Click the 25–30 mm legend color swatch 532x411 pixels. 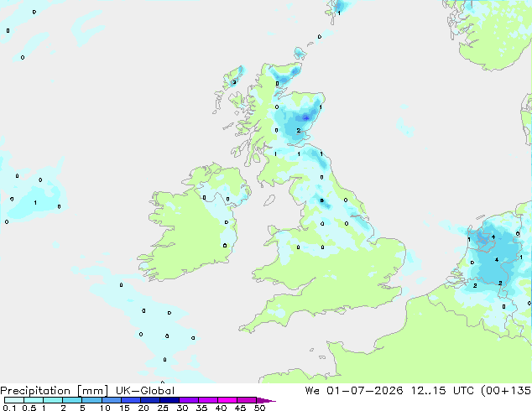(x=169, y=400)
